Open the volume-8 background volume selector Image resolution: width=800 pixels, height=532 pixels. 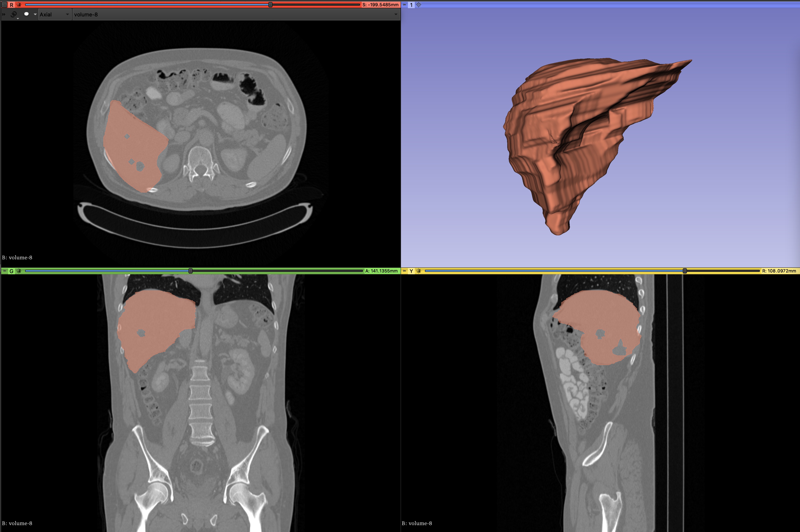[x=236, y=14]
